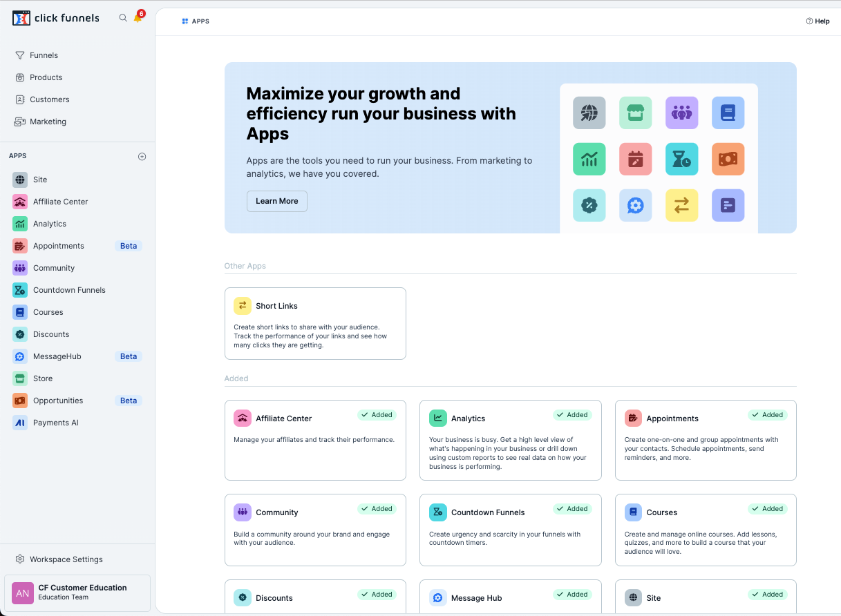Click the Short Links arrows icon
This screenshot has height=616, width=841.
tap(242, 304)
